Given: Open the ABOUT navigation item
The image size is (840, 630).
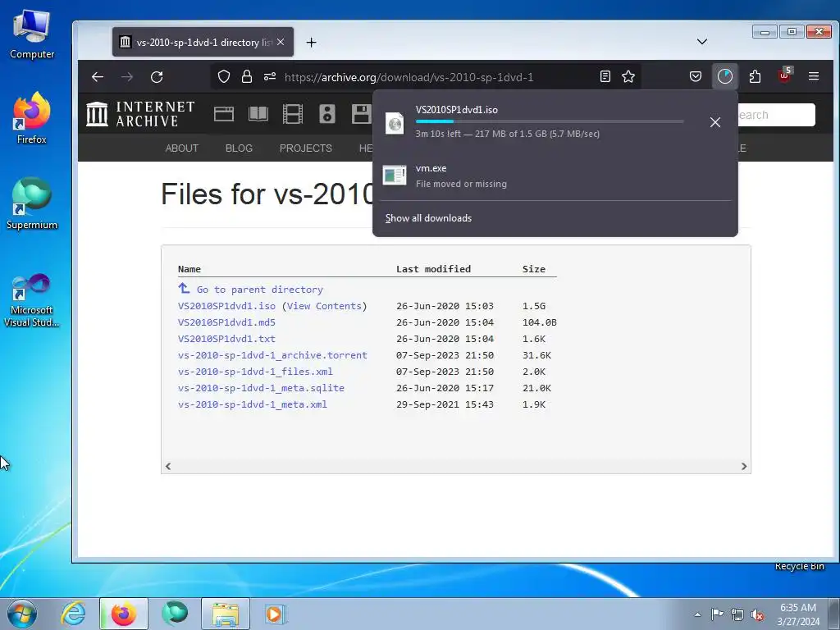Looking at the screenshot, I should (x=181, y=148).
